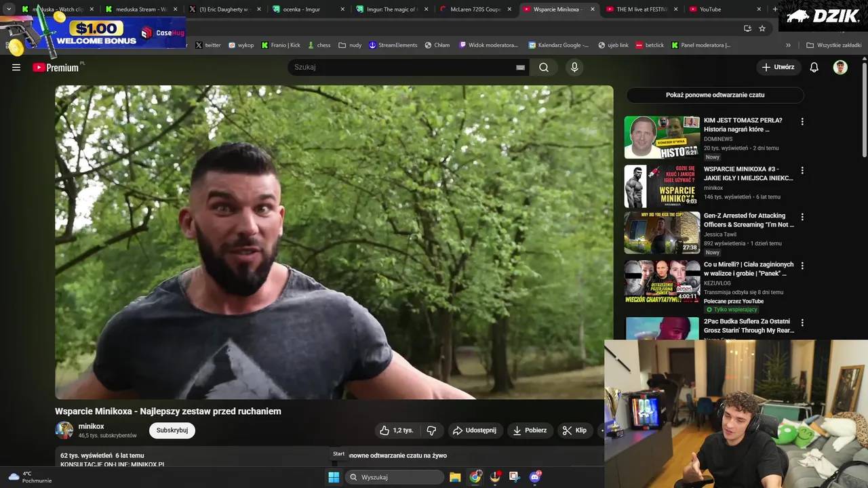Click the Utwórz create button
Viewport: 868px width, 488px height.
click(x=778, y=67)
